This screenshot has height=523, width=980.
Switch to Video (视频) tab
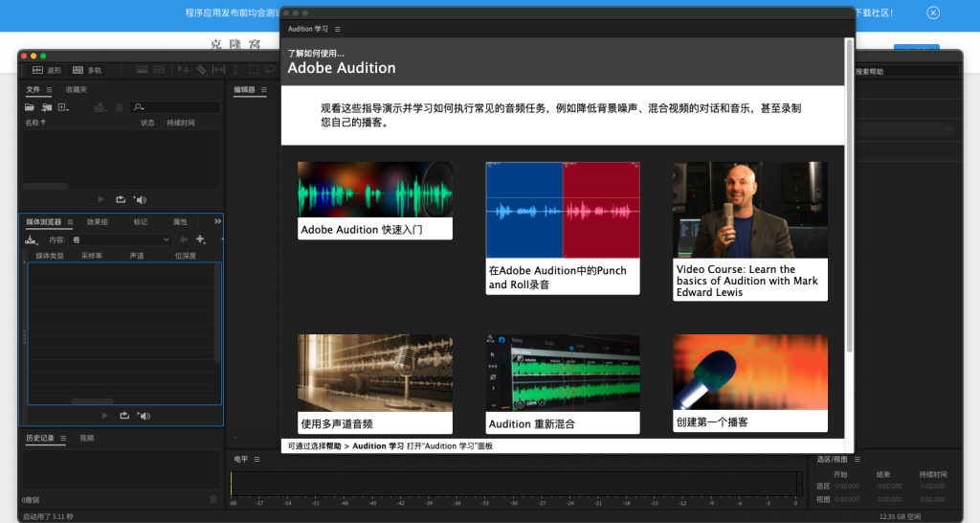[87, 438]
